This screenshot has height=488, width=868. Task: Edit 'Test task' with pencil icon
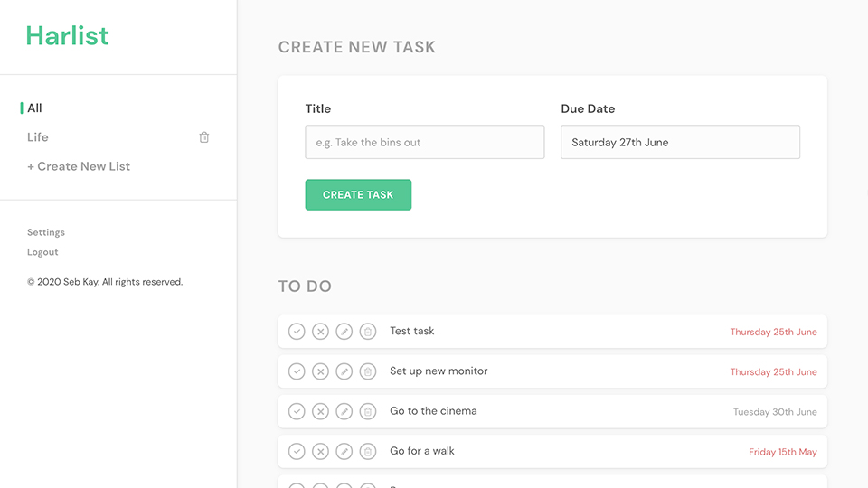(344, 332)
